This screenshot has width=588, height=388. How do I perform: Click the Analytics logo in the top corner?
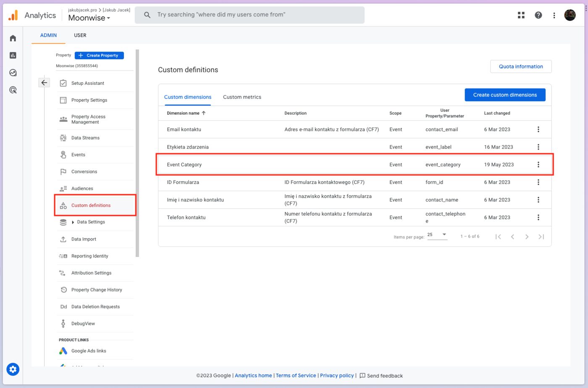tap(13, 15)
